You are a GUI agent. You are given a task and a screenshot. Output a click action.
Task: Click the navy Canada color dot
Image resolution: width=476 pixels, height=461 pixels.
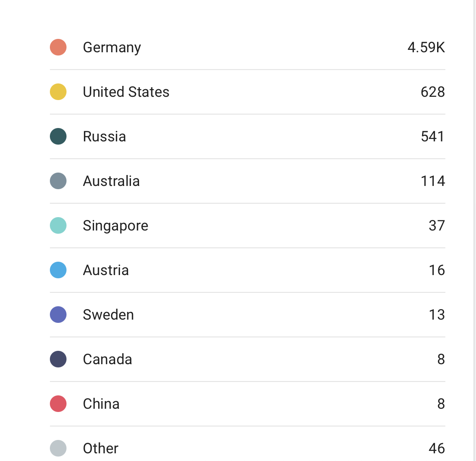[x=58, y=359]
